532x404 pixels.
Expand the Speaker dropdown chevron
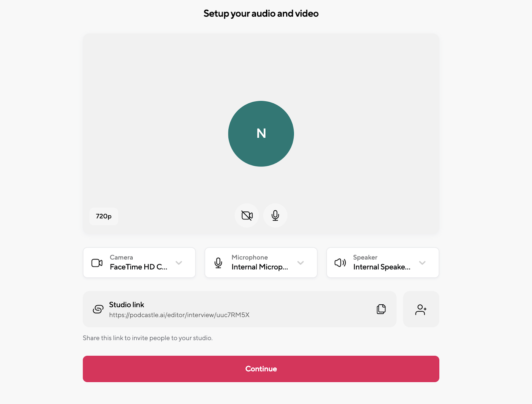coord(422,263)
